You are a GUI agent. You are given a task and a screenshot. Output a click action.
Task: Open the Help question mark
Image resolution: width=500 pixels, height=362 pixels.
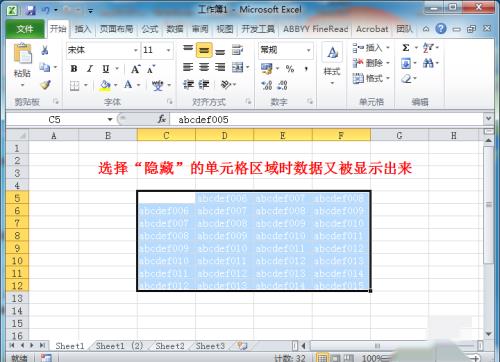[x=441, y=29]
